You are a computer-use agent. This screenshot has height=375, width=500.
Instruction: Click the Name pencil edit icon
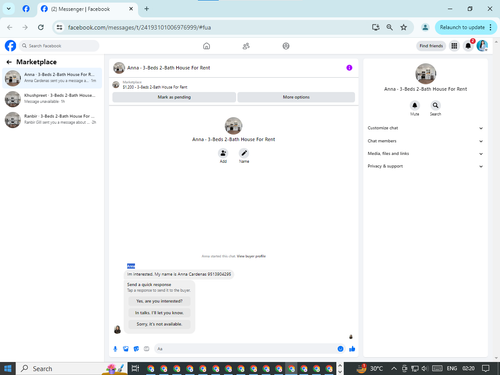244,153
